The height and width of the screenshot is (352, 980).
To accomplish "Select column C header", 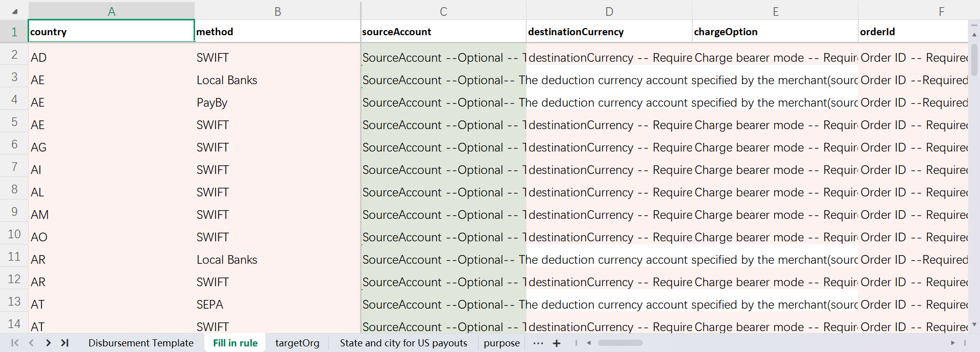I will coord(443,11).
